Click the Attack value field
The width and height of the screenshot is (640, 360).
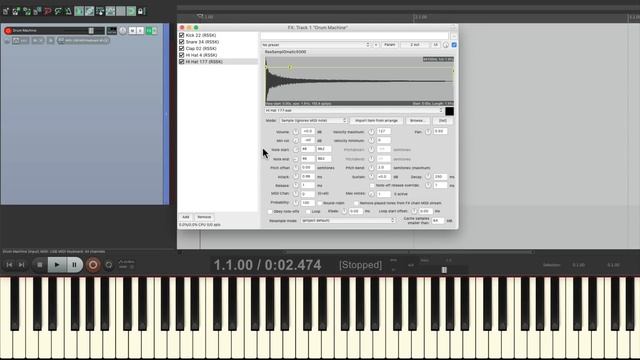pyautogui.click(x=308, y=176)
